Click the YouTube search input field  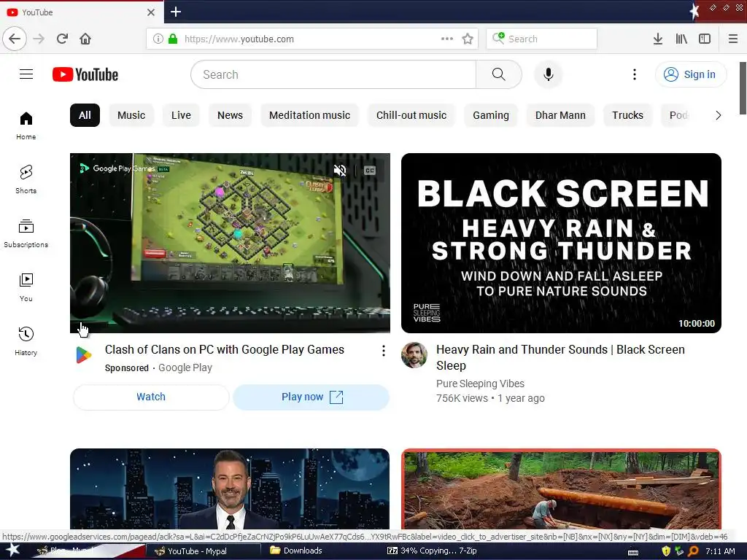333,74
